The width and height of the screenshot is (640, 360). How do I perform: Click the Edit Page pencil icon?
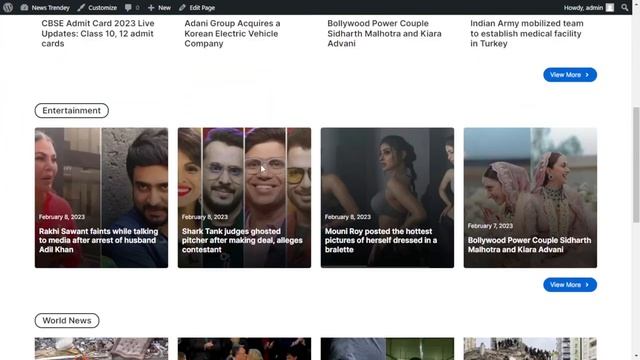click(x=182, y=7)
